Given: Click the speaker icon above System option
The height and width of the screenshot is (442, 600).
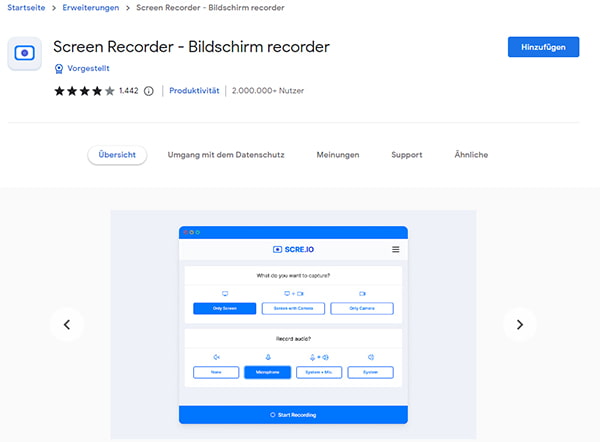Looking at the screenshot, I should (x=370, y=357).
